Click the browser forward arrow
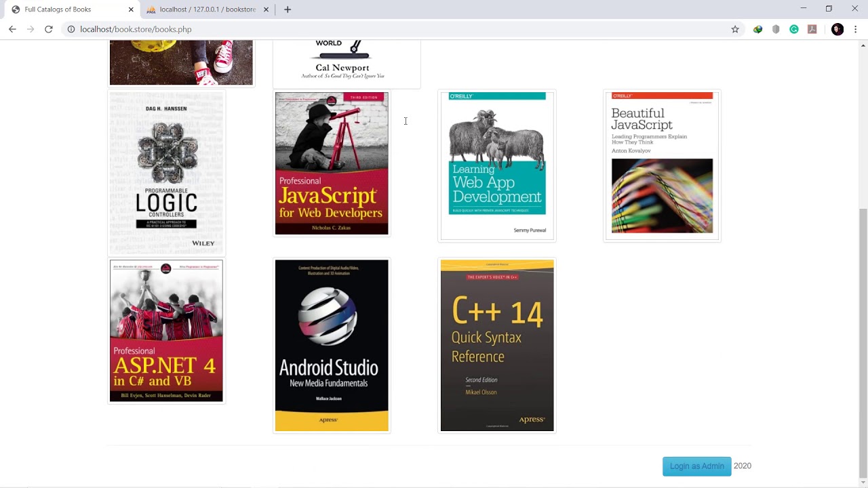 31,29
